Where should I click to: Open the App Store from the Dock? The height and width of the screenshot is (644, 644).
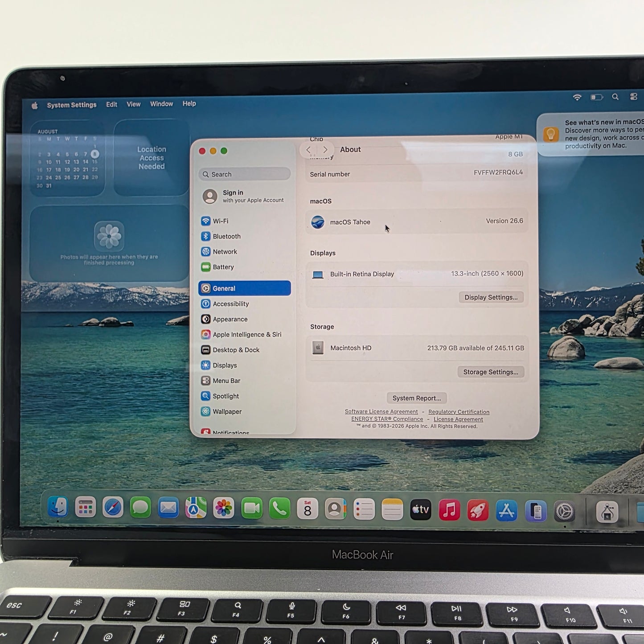[x=507, y=511]
